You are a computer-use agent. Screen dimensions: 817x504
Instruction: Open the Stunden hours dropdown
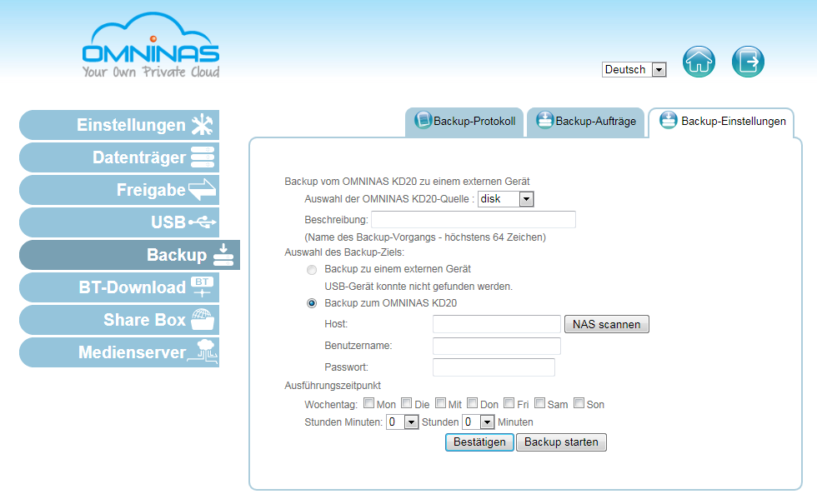[402, 422]
